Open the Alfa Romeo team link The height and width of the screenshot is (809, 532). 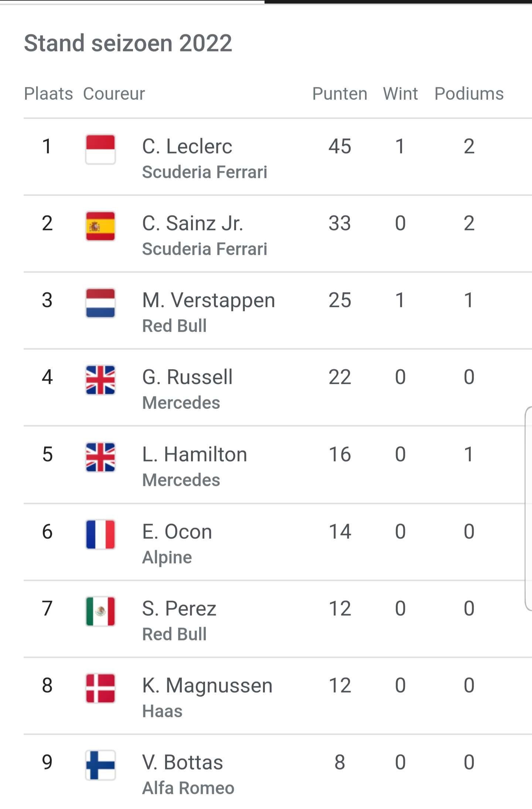click(x=188, y=788)
